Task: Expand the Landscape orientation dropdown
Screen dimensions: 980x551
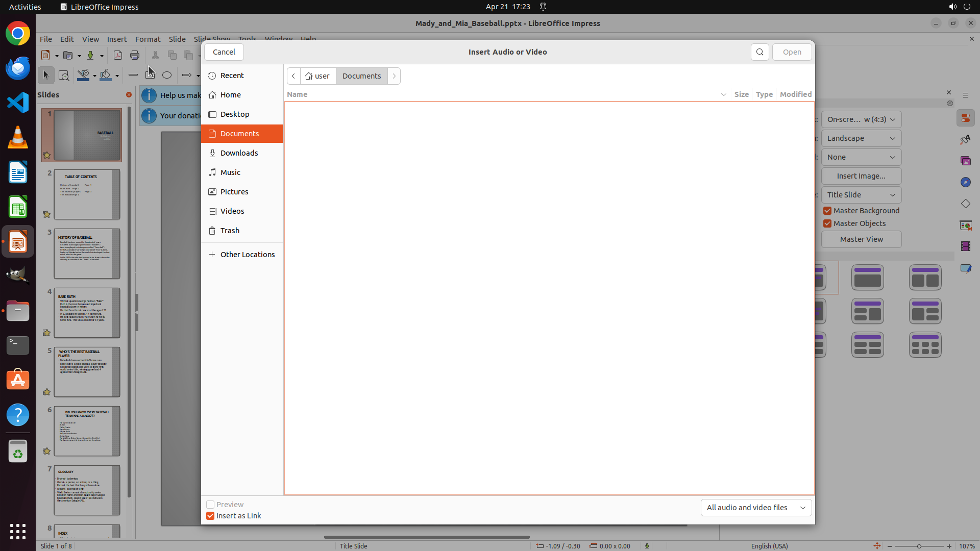Action: point(861,138)
